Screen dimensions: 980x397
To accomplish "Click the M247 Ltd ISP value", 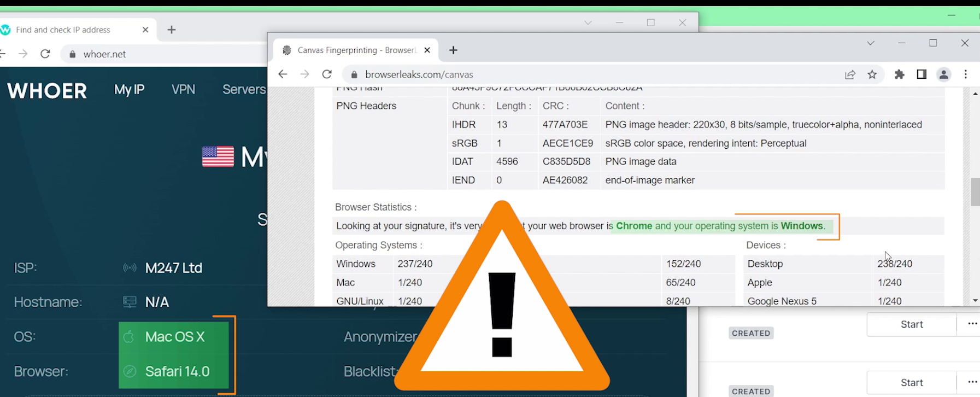I will tap(174, 268).
